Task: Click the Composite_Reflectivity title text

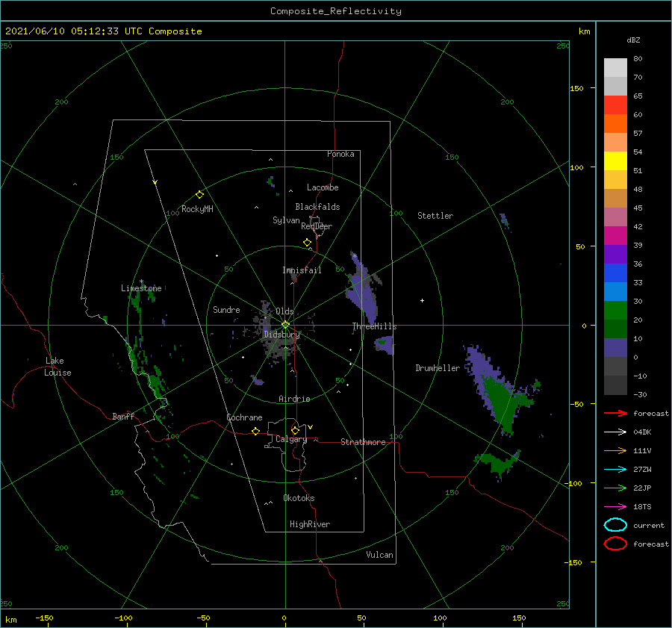Action: coord(336,11)
